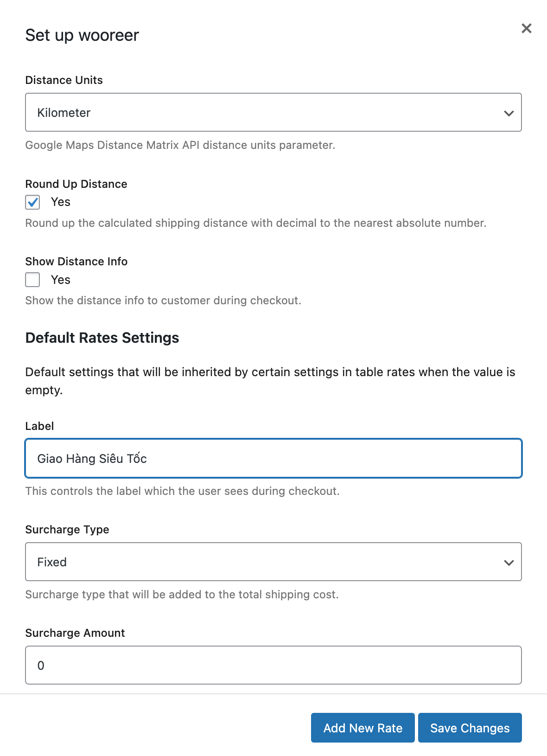Click the chevron arrow in Surcharge Type

tap(509, 563)
